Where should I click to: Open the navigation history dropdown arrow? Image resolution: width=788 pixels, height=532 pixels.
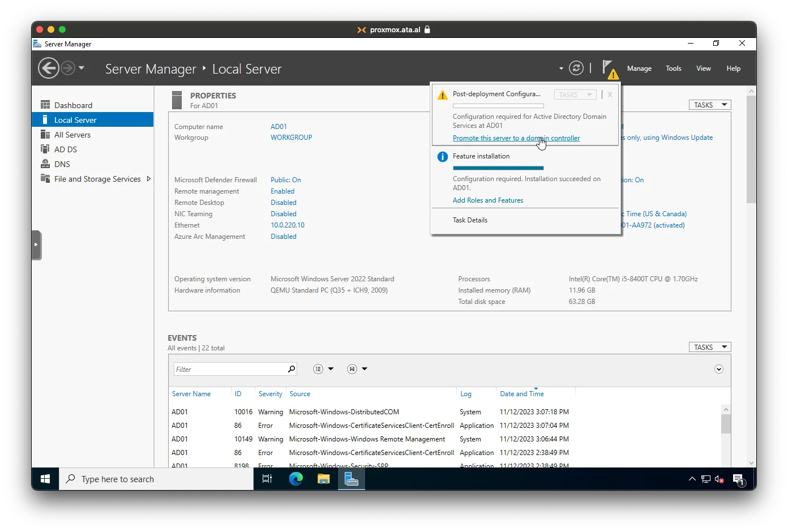(x=82, y=68)
